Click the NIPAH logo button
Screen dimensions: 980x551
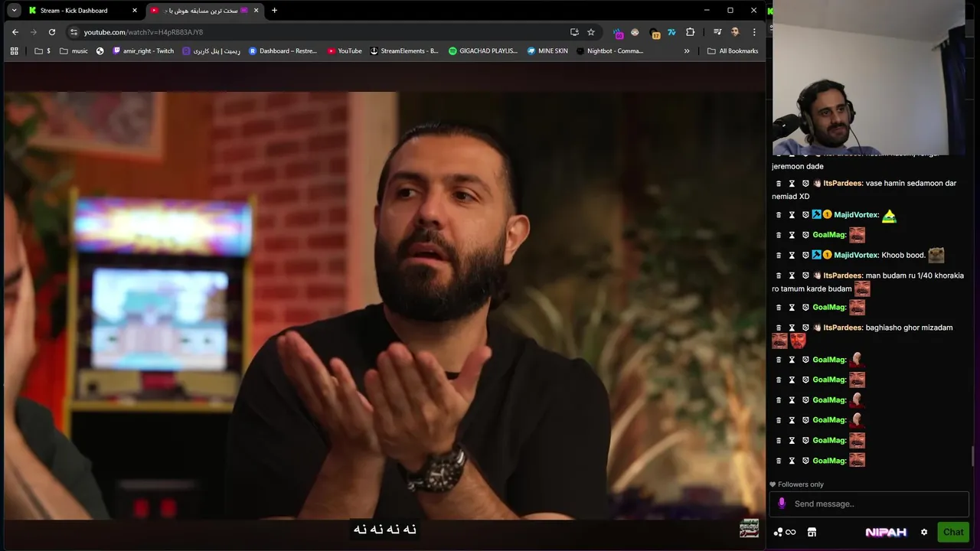[x=886, y=532]
